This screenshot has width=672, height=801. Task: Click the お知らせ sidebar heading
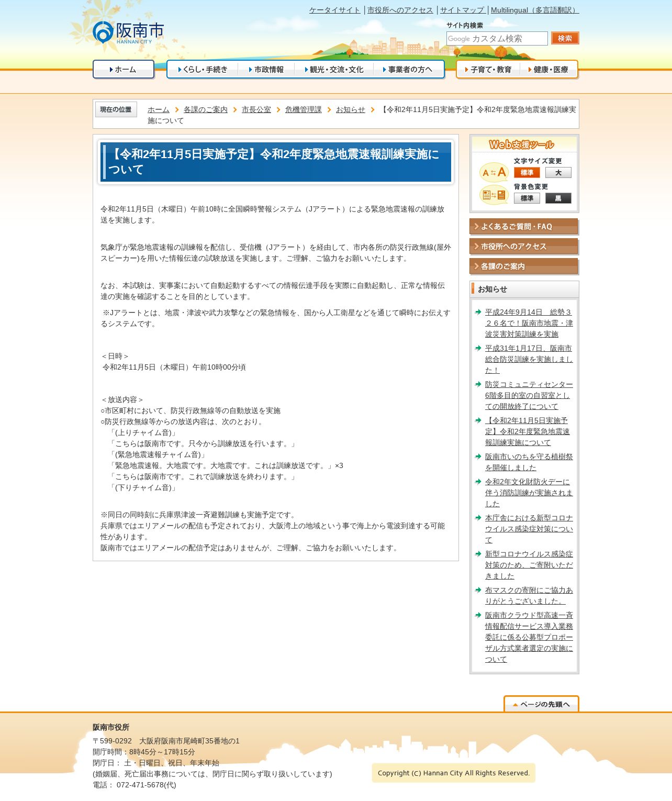(x=492, y=289)
